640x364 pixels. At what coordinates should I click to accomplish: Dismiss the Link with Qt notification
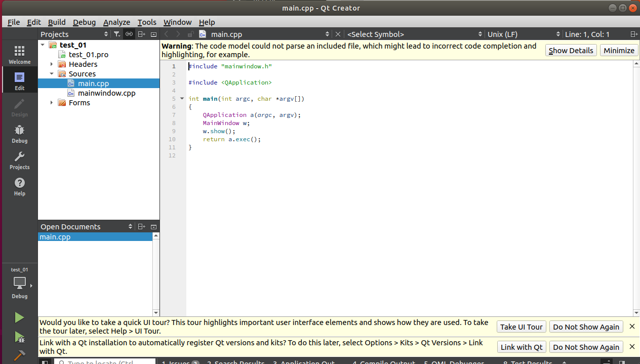click(x=632, y=347)
